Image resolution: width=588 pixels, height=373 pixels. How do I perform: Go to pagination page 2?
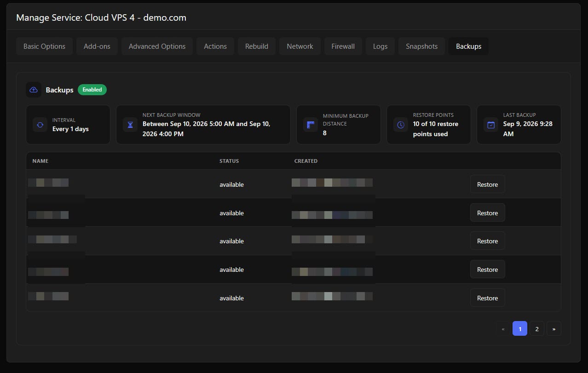coord(537,329)
